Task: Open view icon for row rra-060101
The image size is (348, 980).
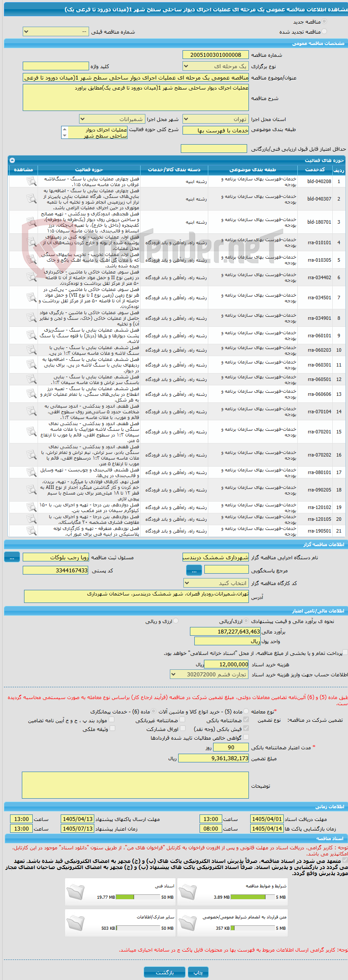Action: (x=31, y=336)
